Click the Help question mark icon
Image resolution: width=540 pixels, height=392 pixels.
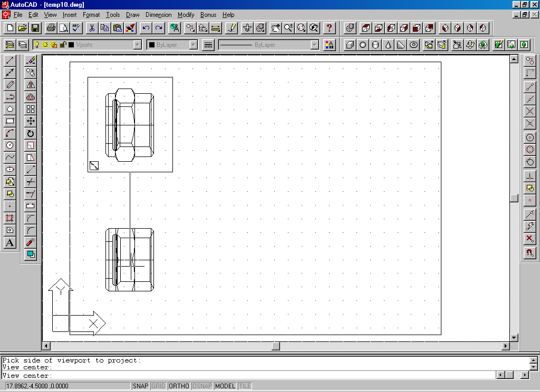(x=330, y=28)
